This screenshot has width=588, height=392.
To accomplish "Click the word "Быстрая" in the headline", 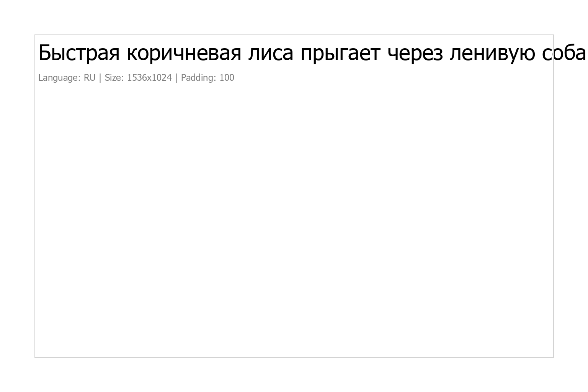I will click(x=79, y=53).
